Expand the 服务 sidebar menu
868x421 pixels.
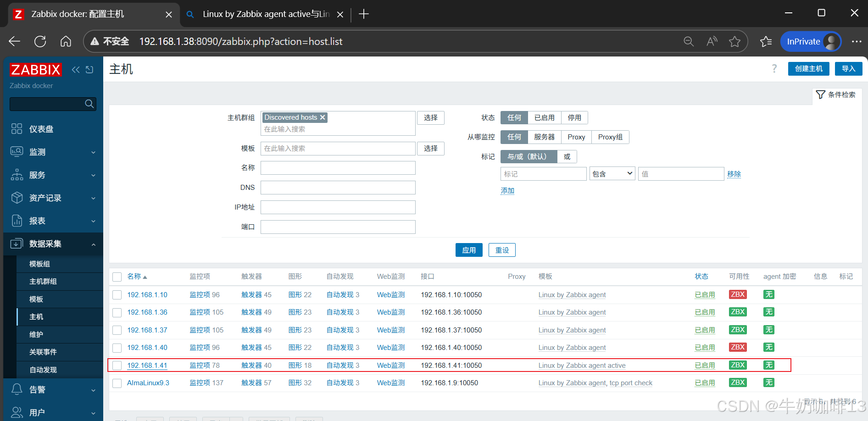point(53,175)
